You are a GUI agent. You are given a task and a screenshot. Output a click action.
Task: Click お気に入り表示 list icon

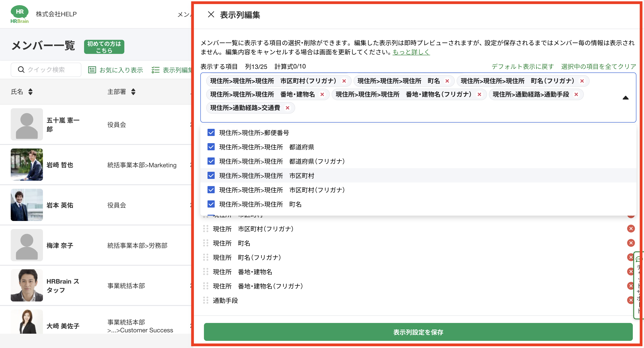pos(92,70)
